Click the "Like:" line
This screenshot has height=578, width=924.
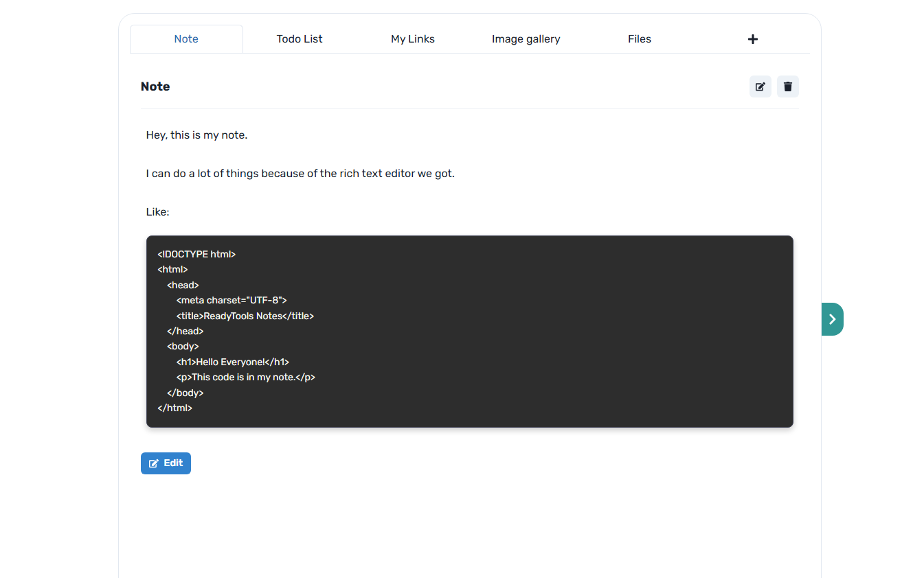(x=158, y=212)
